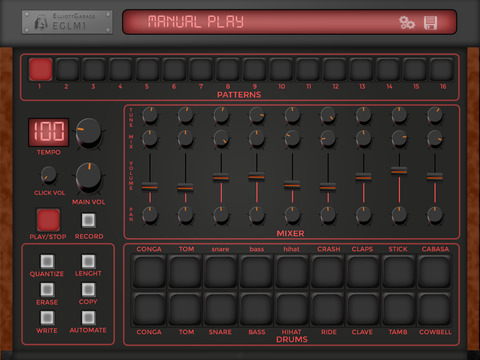Viewport: 480px width, 360px height.
Task: Trigger the COWBELL drum pad
Action: [435, 309]
